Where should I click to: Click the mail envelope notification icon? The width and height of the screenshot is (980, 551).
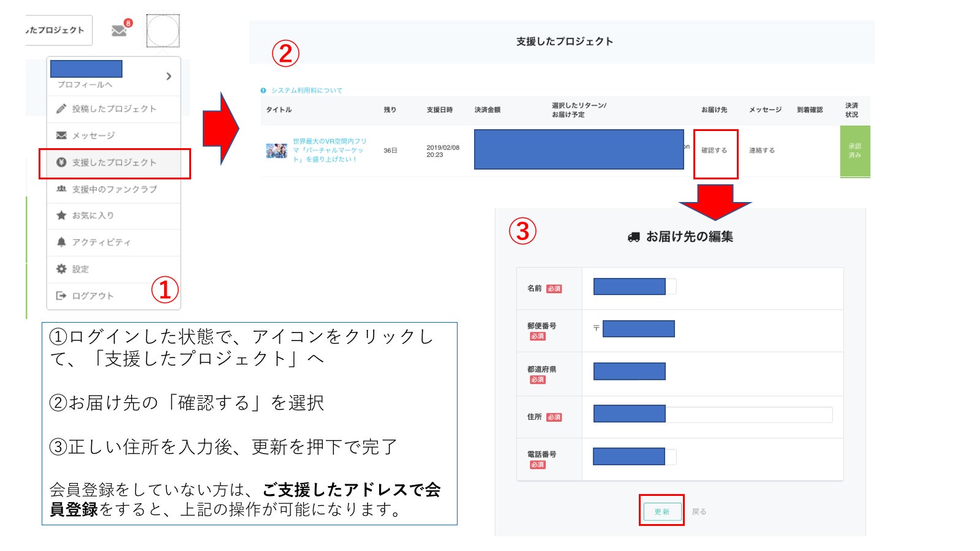119,30
